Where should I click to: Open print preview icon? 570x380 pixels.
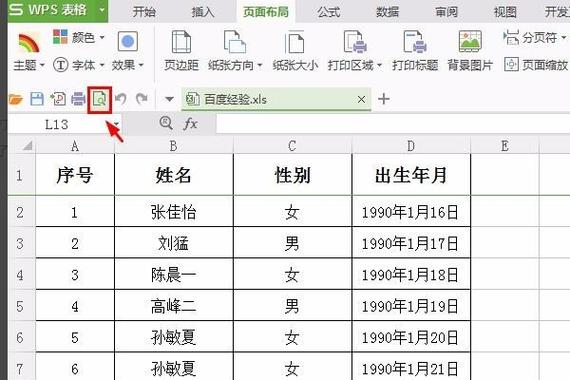click(x=100, y=99)
